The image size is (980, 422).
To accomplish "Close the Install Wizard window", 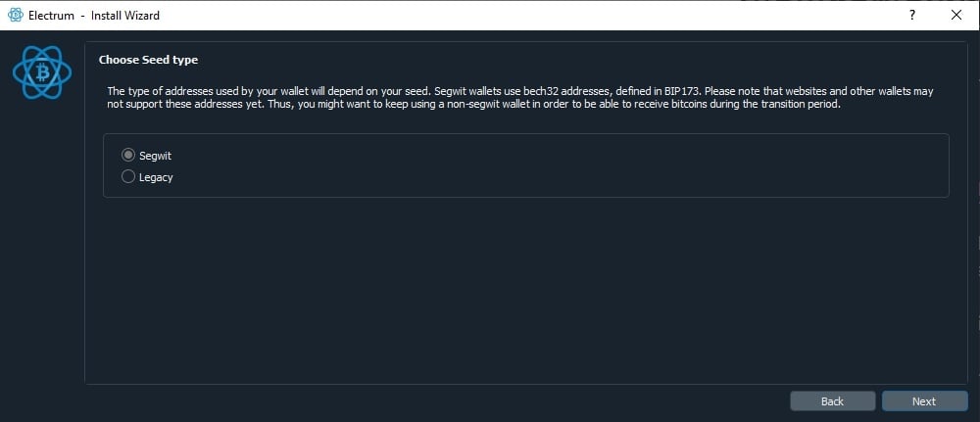I will click(x=955, y=15).
